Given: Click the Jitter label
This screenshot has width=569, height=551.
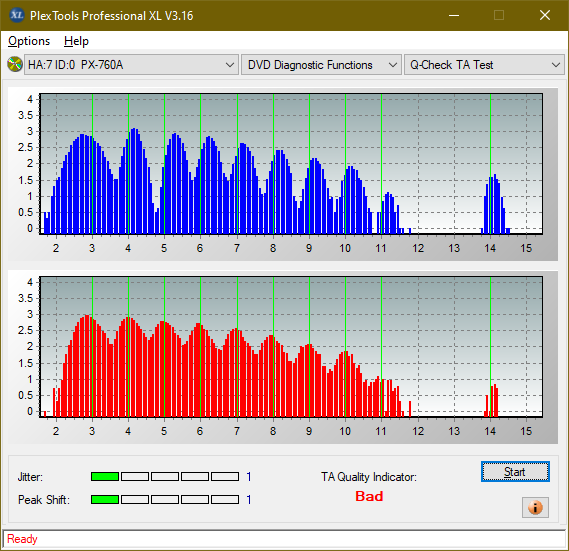Looking at the screenshot, I should (30, 477).
